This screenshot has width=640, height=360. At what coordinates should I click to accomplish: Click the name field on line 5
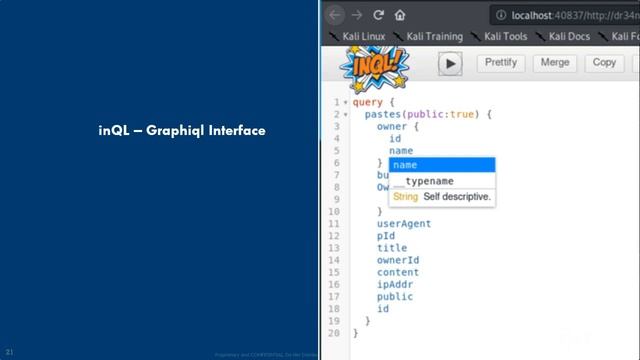point(401,151)
